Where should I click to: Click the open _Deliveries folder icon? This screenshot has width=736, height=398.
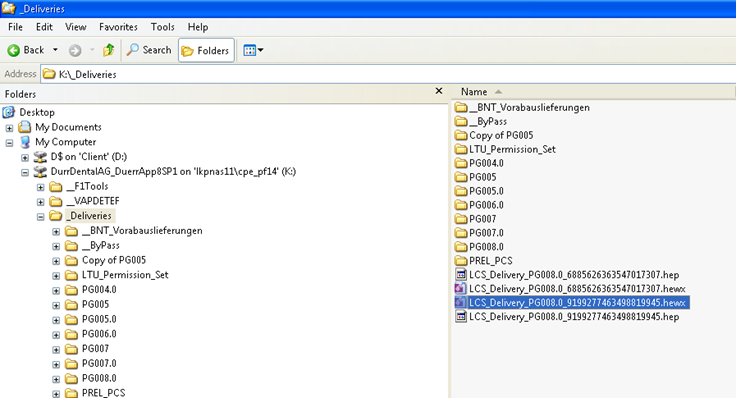56,216
